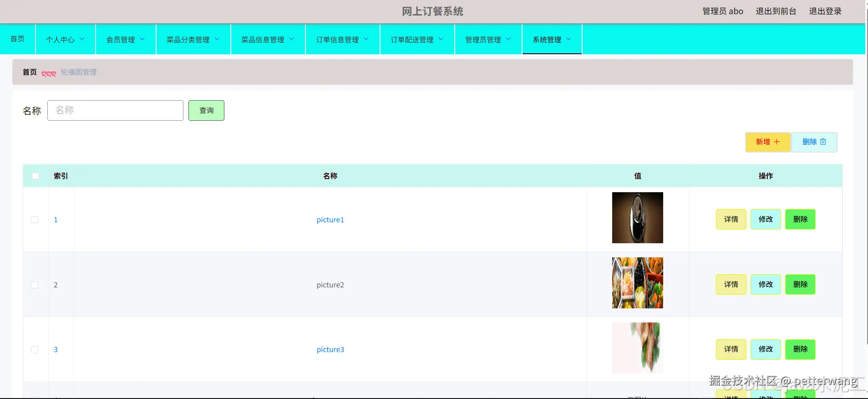The width and height of the screenshot is (868, 399).
Task: Check the checkbox for picture1 row
Action: (x=35, y=220)
